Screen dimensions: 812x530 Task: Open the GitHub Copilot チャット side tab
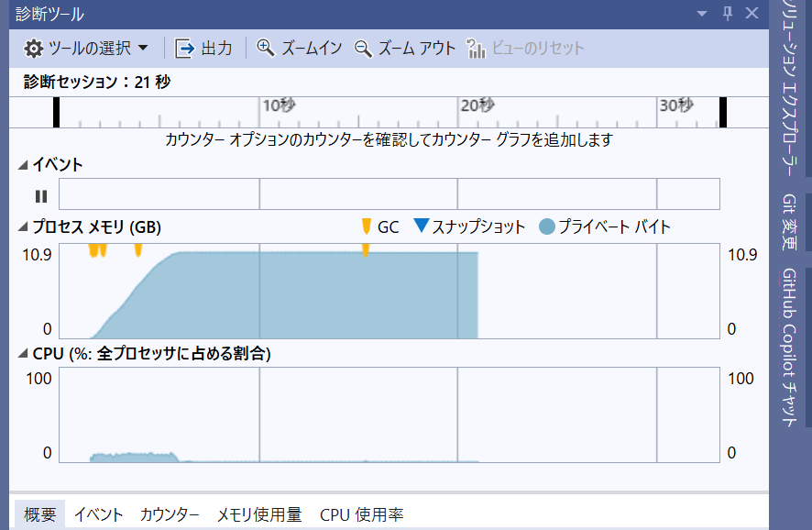pos(788,347)
